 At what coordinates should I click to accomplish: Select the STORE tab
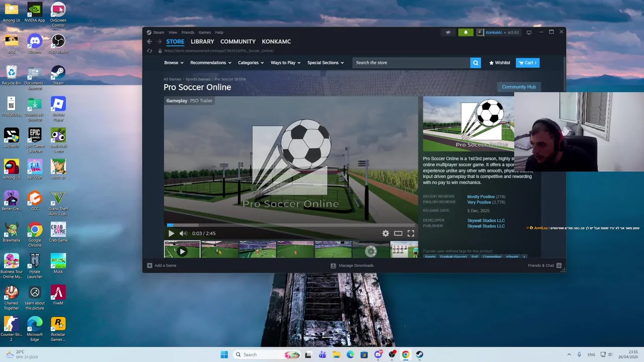click(175, 42)
